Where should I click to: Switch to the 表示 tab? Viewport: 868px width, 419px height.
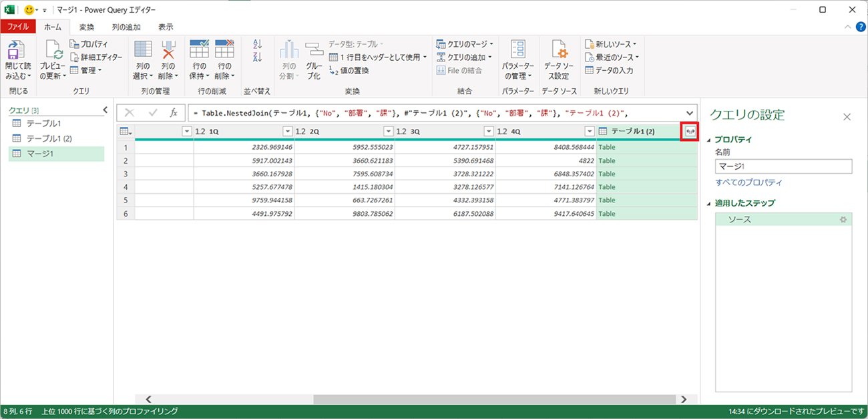(166, 27)
